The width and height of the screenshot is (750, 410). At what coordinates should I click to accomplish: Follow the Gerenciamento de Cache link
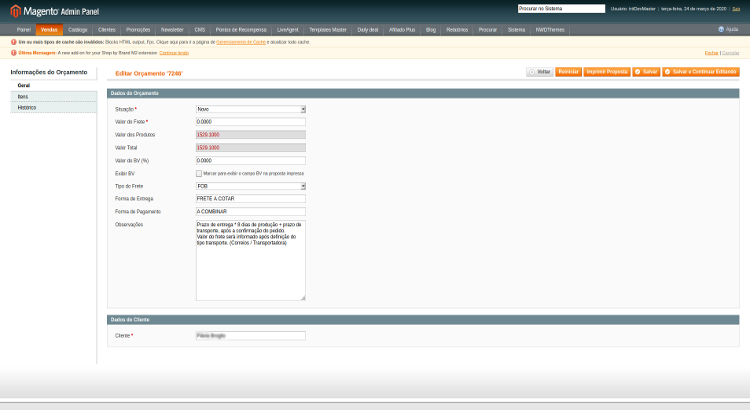pos(241,42)
